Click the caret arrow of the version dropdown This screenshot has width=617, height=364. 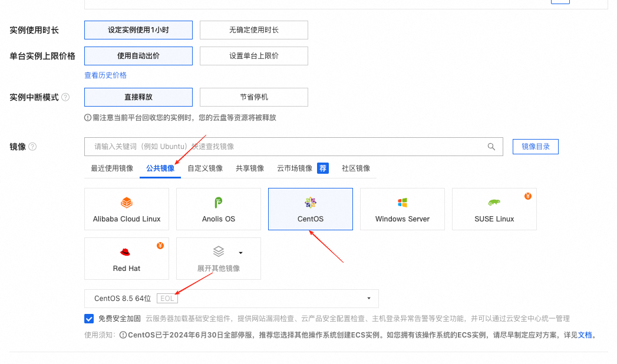[x=369, y=299]
